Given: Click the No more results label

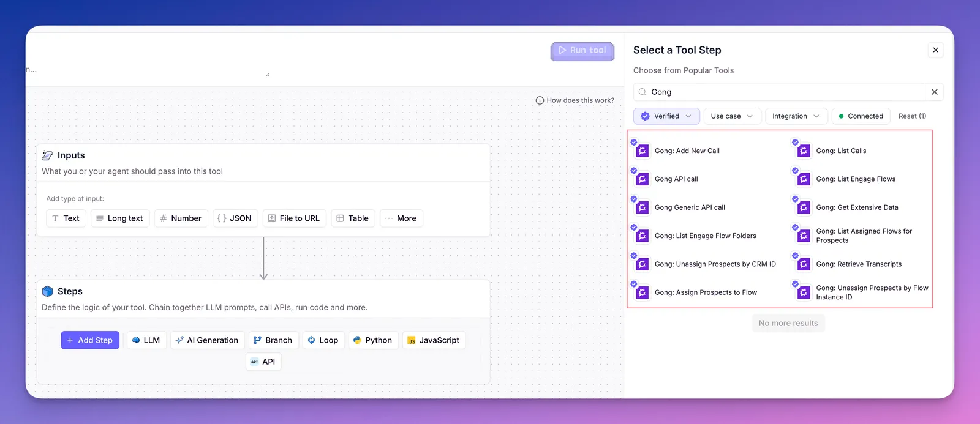Looking at the screenshot, I should click(x=788, y=323).
